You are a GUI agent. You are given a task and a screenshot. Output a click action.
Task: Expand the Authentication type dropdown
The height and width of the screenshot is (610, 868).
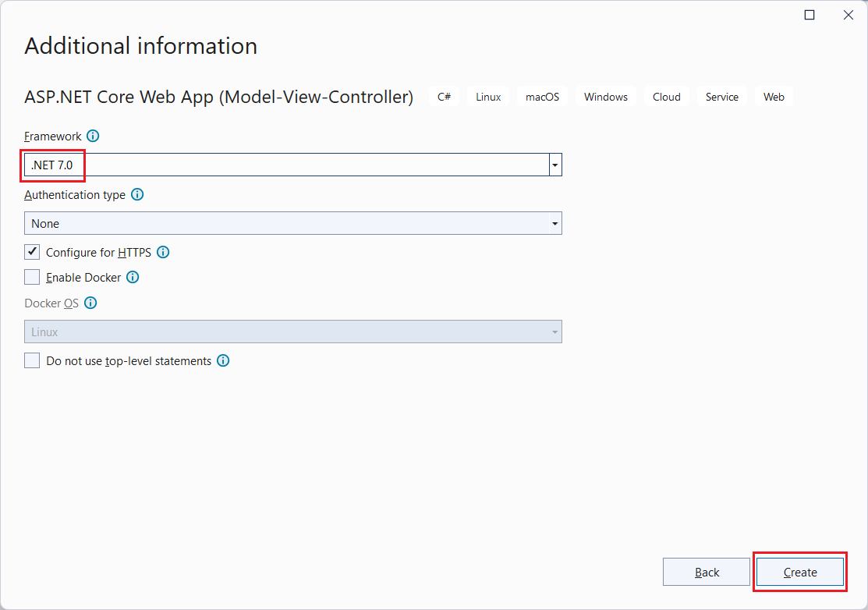point(554,223)
